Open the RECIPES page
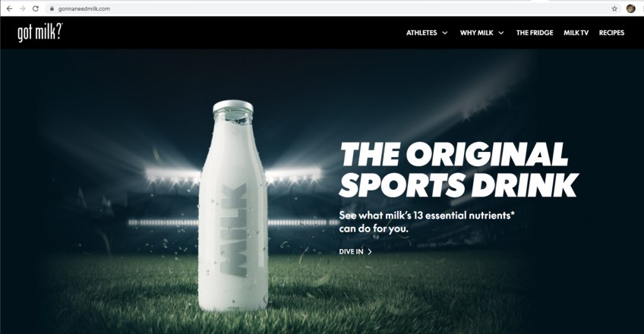Screen dimensions: 644x334 (611, 33)
